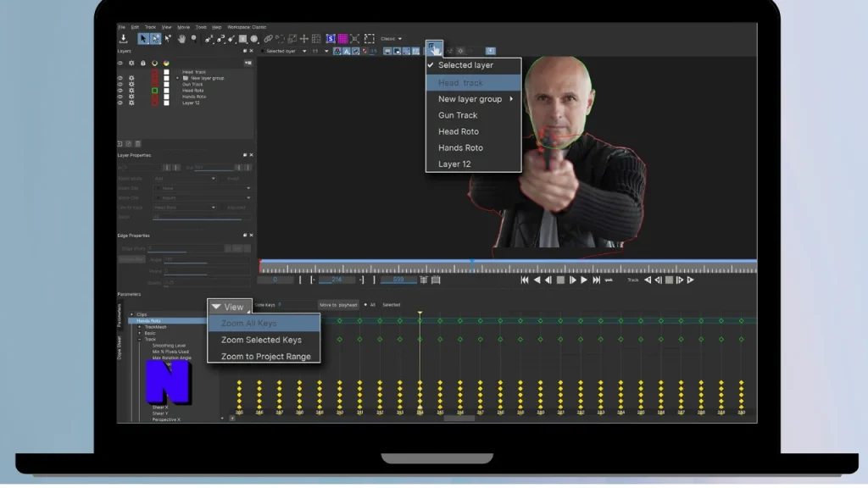This screenshot has width=868, height=488.
Task: Select the Add Point tool with plus cursor
Action: pos(168,38)
